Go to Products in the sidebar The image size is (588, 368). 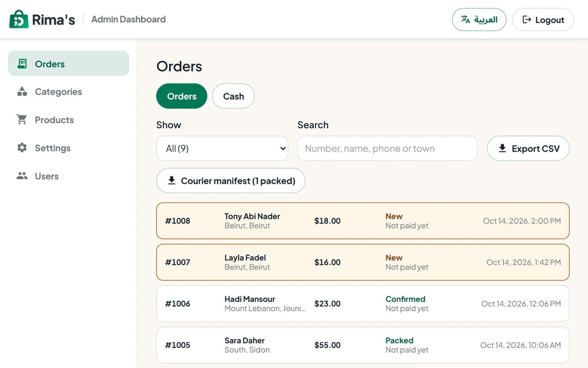(x=69, y=120)
